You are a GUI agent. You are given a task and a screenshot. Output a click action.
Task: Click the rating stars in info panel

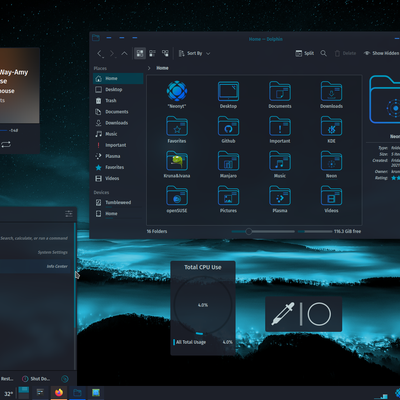pyautogui.click(x=395, y=178)
